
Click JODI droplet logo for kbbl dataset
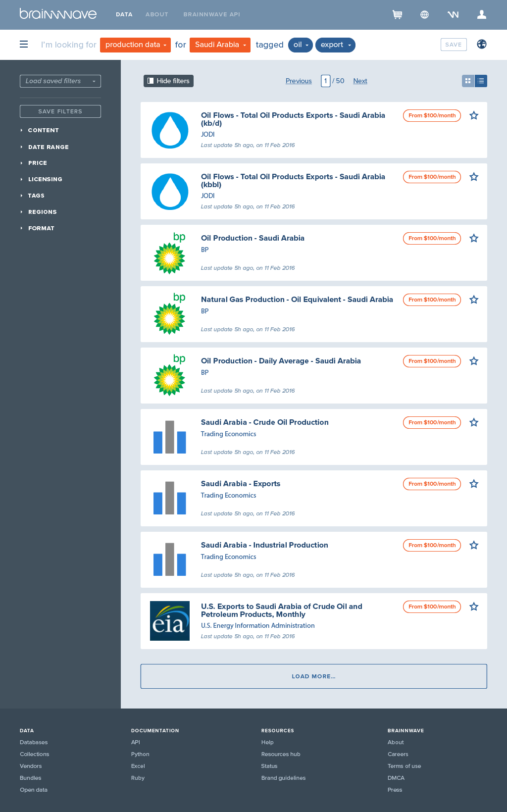[x=170, y=192]
